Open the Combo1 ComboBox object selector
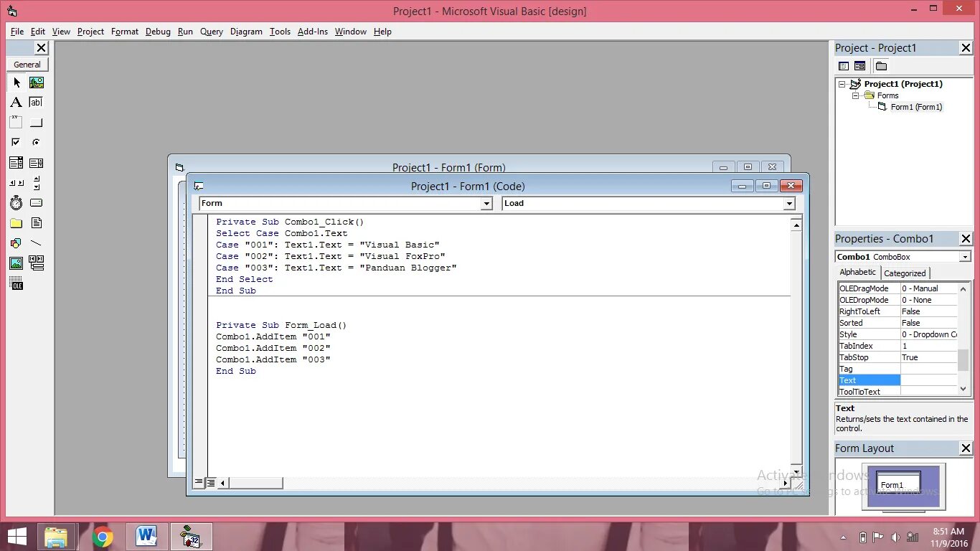The height and width of the screenshot is (551, 980). [965, 257]
